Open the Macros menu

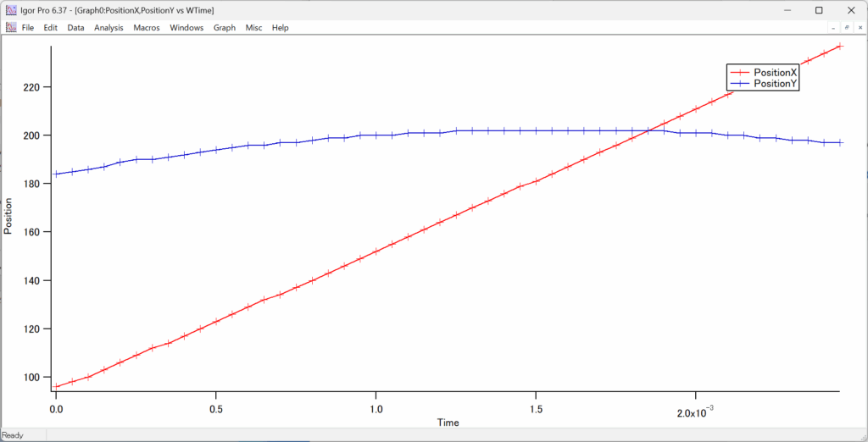click(x=147, y=27)
